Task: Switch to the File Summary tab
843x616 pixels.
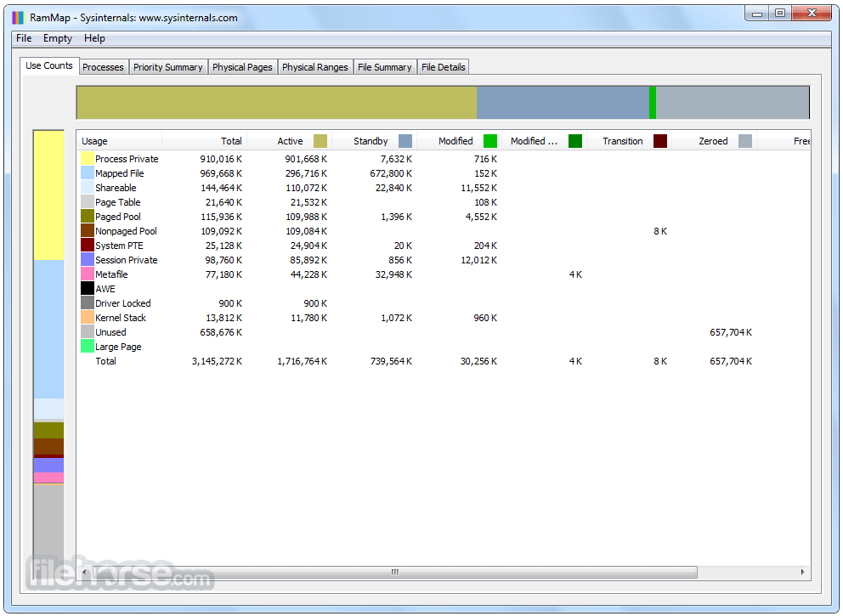Action: coord(384,67)
